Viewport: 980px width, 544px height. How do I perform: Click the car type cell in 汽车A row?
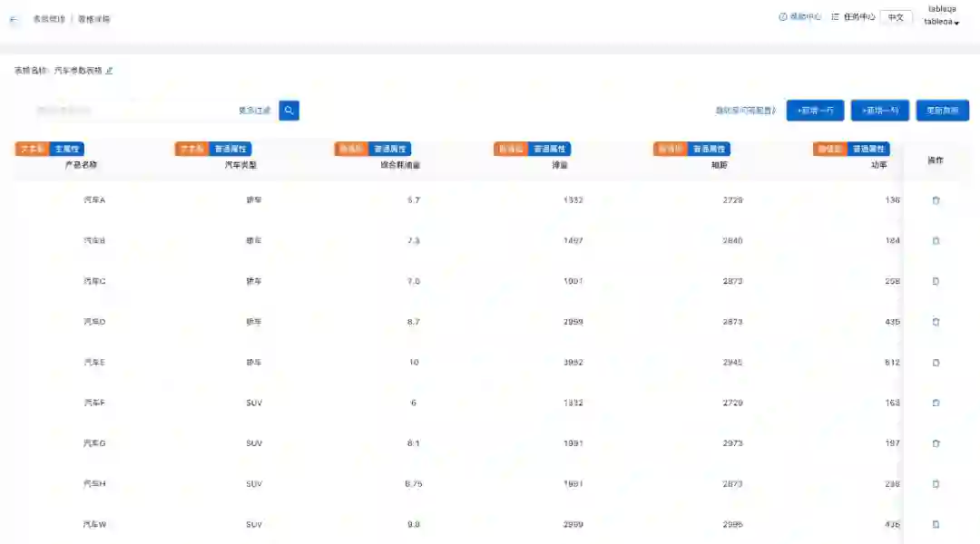coord(254,200)
